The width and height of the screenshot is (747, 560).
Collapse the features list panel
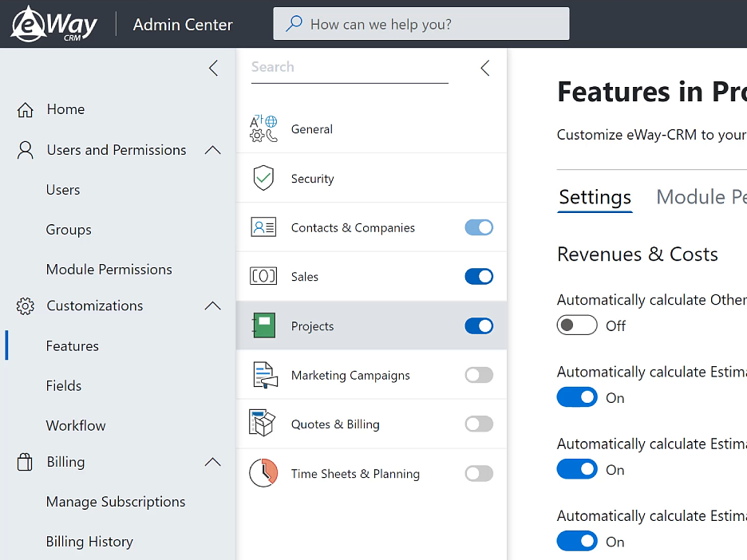485,68
